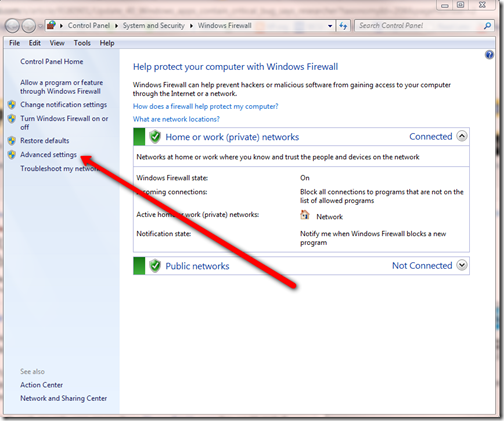The image size is (504, 421).
Task: Click the house Network icon
Action: click(305, 215)
